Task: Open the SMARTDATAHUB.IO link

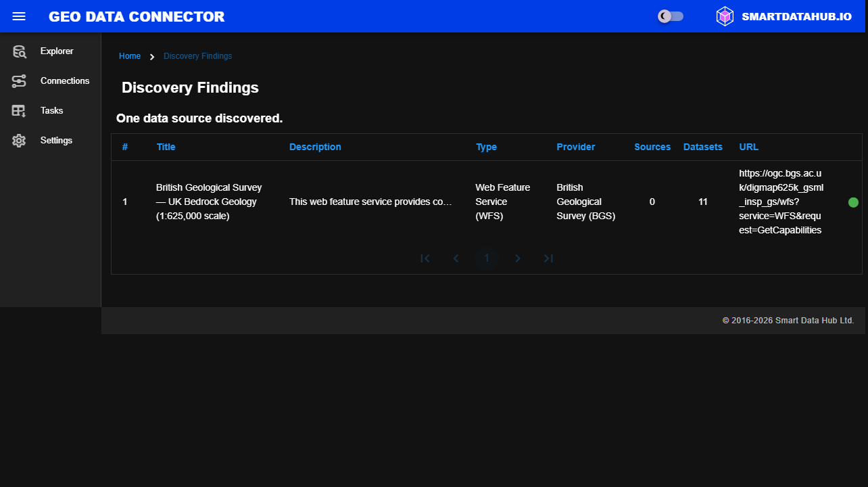Action: [796, 16]
